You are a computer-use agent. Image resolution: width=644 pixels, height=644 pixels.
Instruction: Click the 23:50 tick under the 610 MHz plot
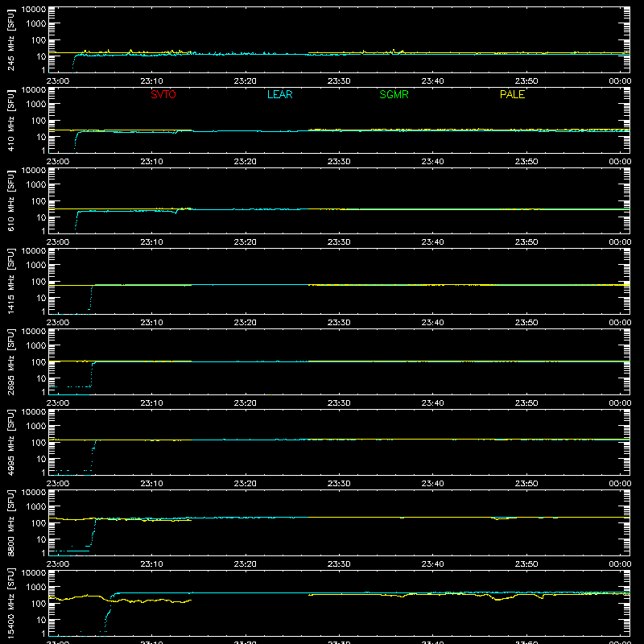pyautogui.click(x=526, y=242)
